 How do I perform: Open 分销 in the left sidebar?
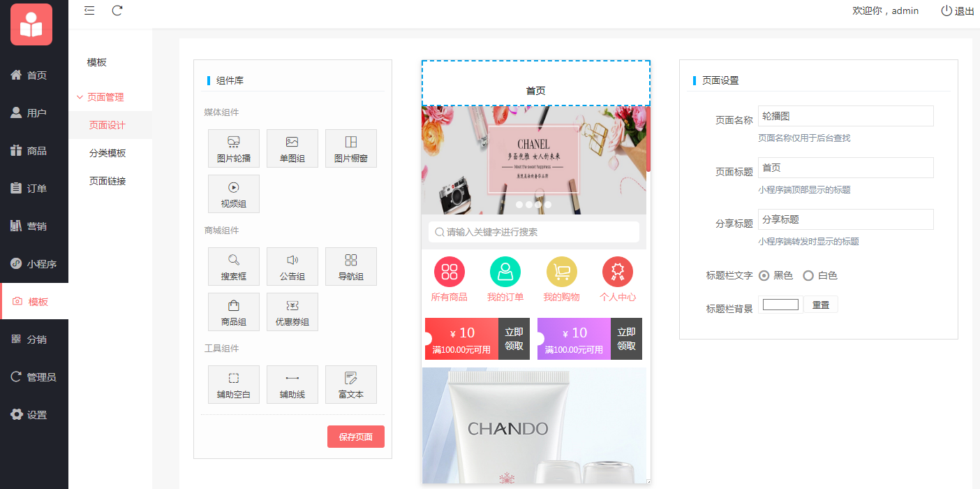34,340
